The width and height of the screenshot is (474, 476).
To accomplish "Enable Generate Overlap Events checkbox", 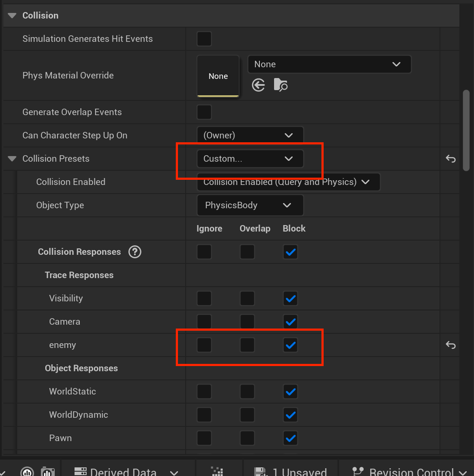I will pos(204,112).
